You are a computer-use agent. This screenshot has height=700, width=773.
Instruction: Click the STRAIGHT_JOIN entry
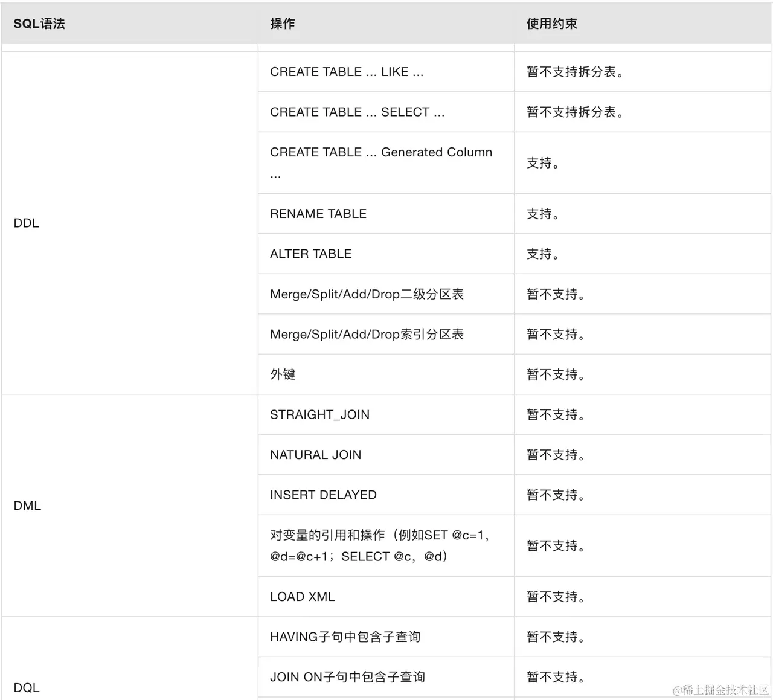319,414
